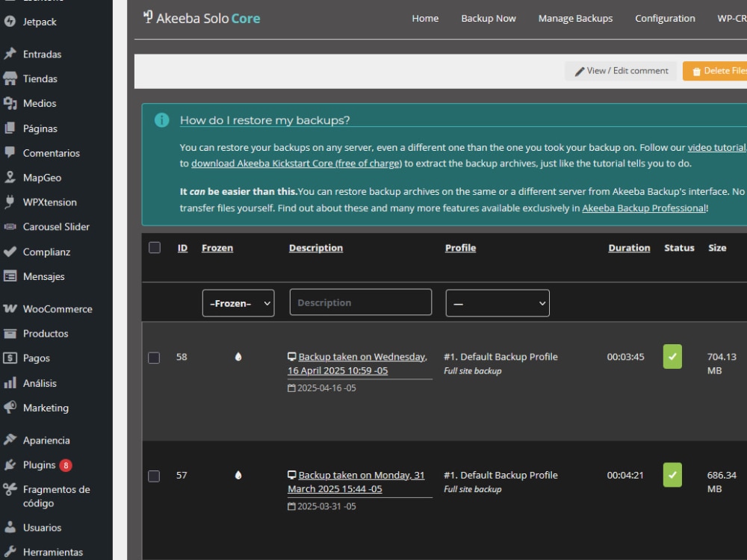The height and width of the screenshot is (560, 747).
Task: Click the 00:04:21 duration value
Action: pyautogui.click(x=625, y=475)
